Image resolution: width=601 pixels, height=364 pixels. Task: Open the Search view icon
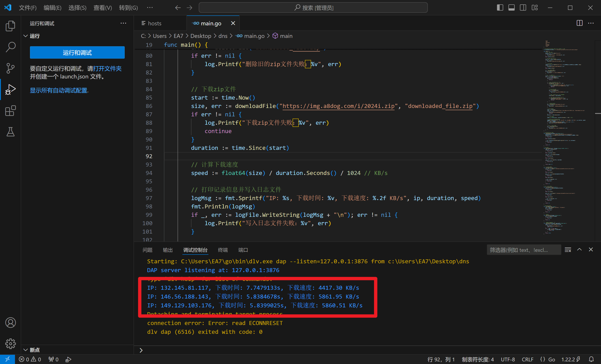pyautogui.click(x=10, y=47)
